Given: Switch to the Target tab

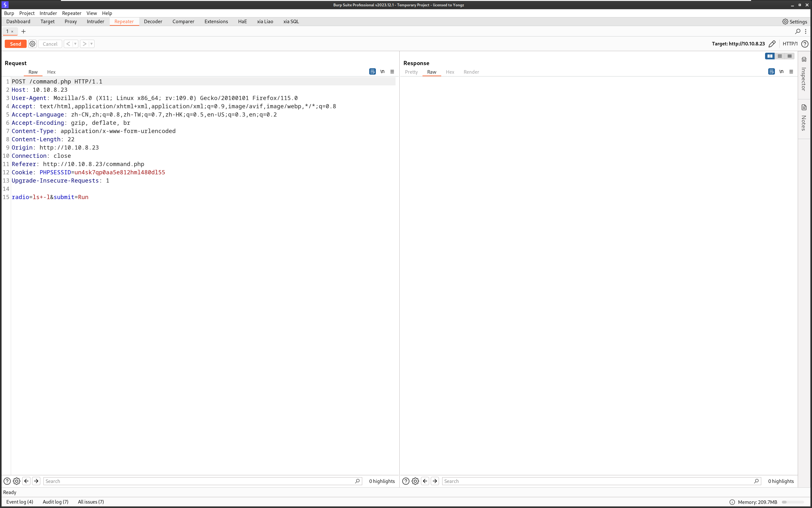Looking at the screenshot, I should [x=48, y=22].
